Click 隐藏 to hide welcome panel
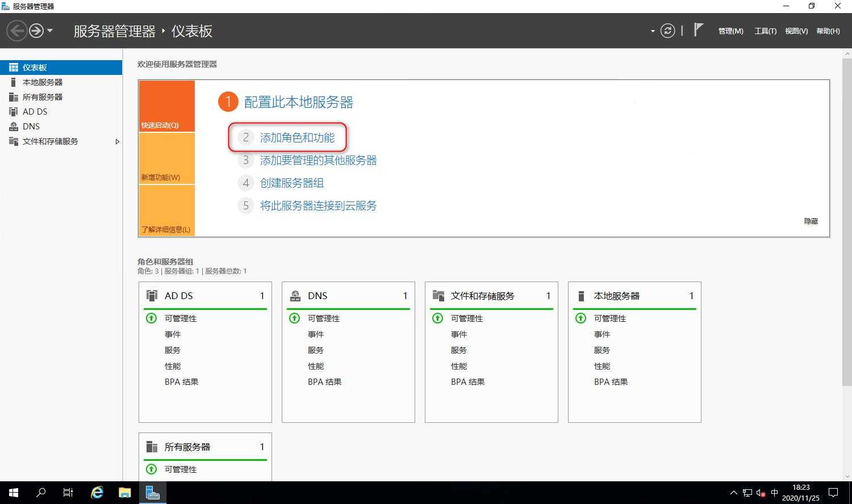This screenshot has width=852, height=504. pos(811,221)
